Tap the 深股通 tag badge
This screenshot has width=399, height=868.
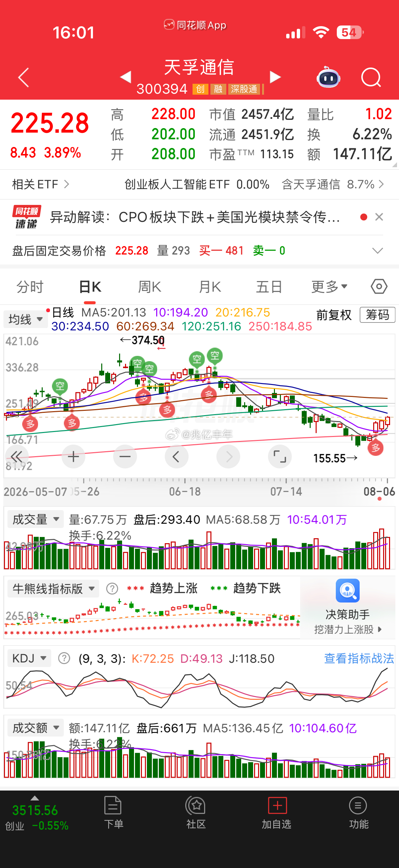[244, 89]
